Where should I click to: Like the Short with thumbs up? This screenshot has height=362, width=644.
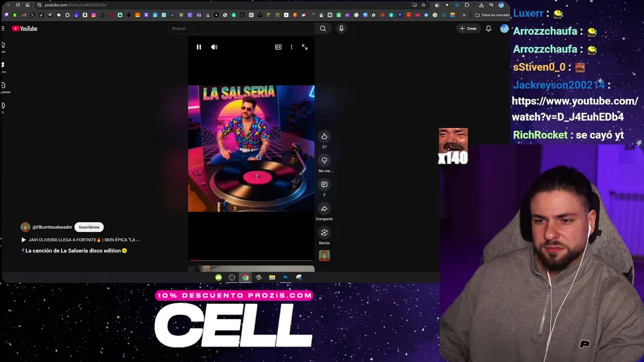[x=325, y=136]
